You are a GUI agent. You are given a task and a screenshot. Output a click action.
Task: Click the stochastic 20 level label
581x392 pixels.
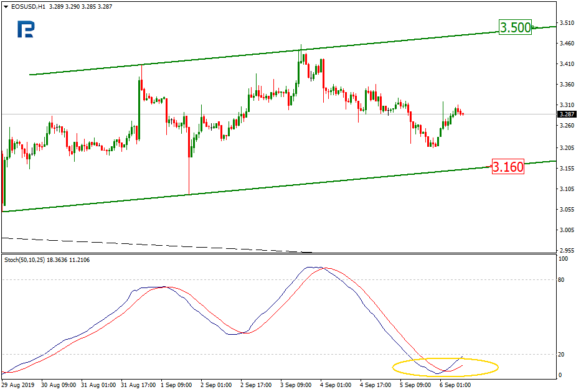[561, 355]
